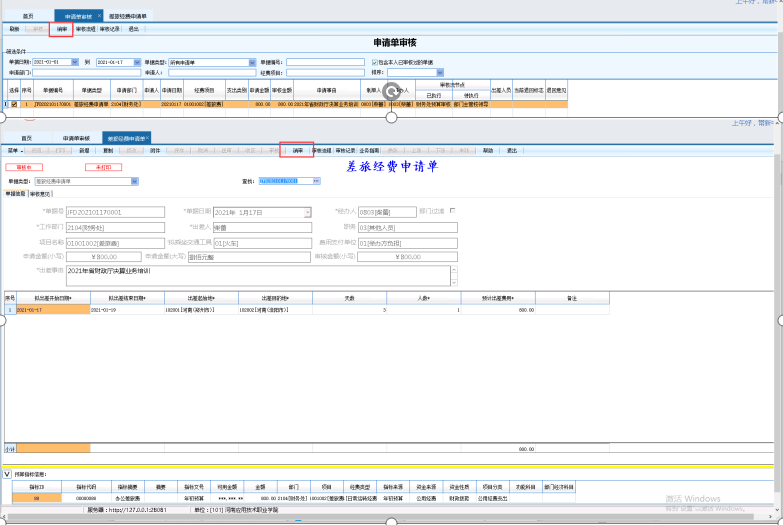Image resolution: width=783 pixels, height=525 pixels.
Task: Click the 申请人 filter input
Action: (212, 72)
